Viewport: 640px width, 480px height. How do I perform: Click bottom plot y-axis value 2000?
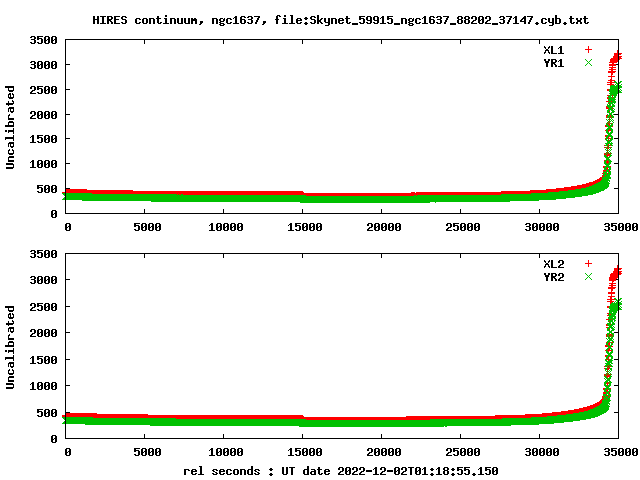pyautogui.click(x=43, y=333)
